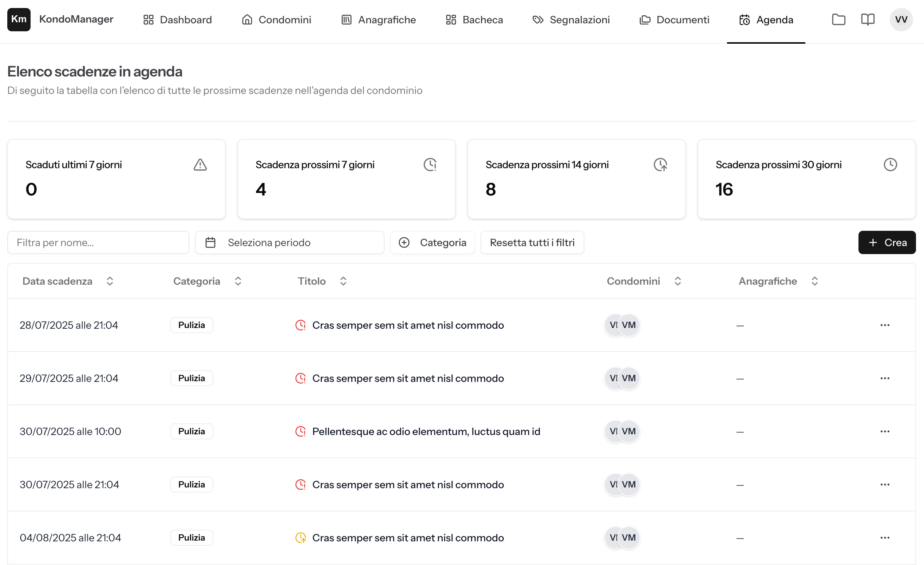The height and width of the screenshot is (565, 924).
Task: Sort table by Data scadenza
Action: pos(68,281)
